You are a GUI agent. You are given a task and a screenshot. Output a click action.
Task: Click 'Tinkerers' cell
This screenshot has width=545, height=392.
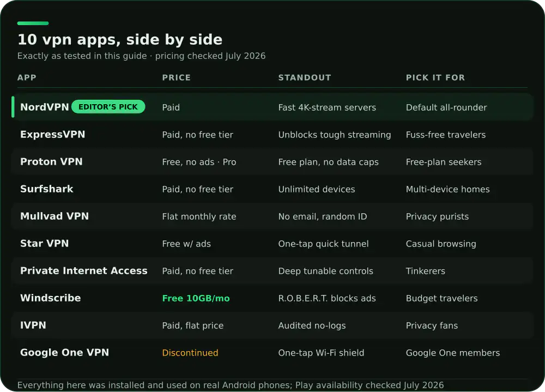426,271
